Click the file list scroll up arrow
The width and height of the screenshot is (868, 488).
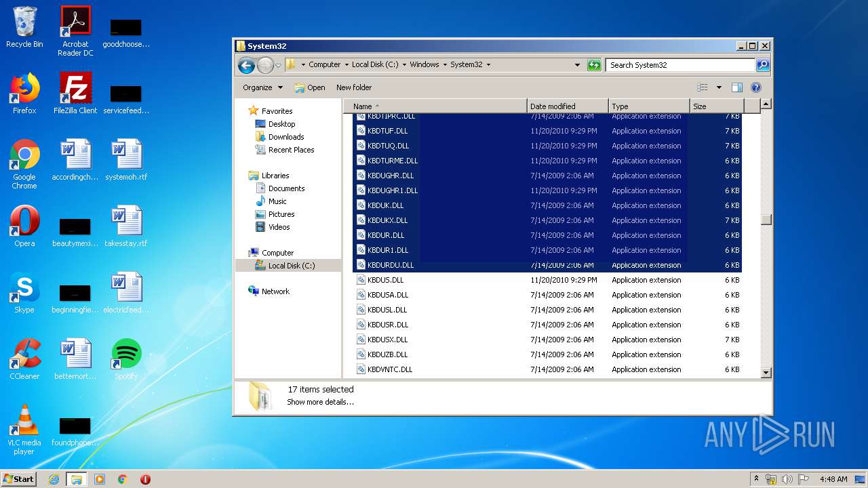[x=766, y=104]
